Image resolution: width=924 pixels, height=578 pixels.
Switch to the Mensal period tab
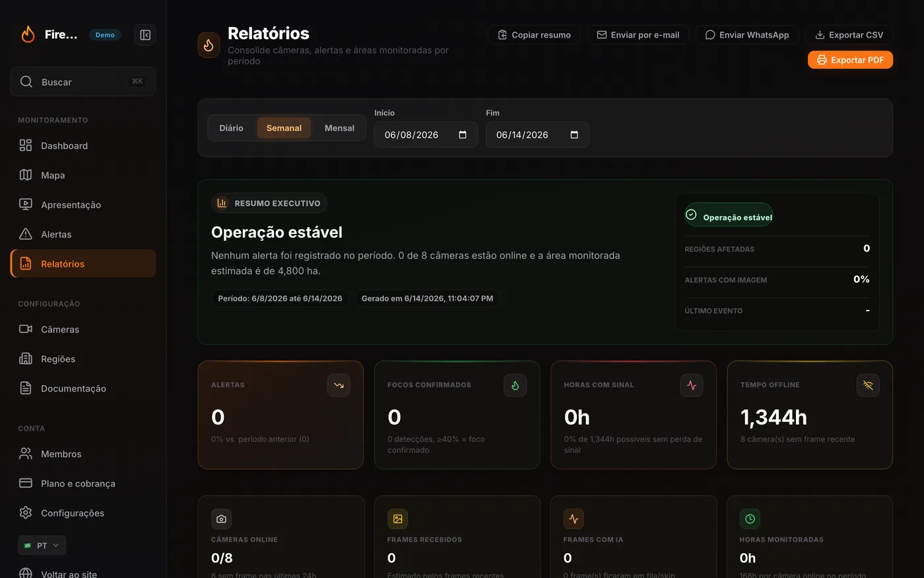point(339,128)
